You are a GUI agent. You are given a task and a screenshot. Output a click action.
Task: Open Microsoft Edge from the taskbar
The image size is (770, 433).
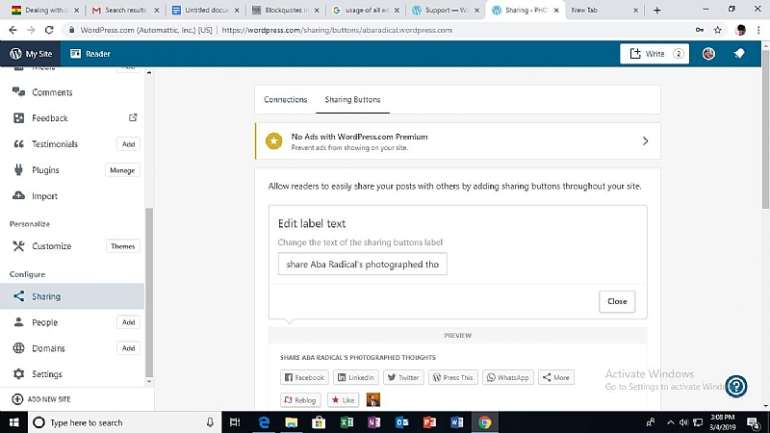(x=264, y=422)
